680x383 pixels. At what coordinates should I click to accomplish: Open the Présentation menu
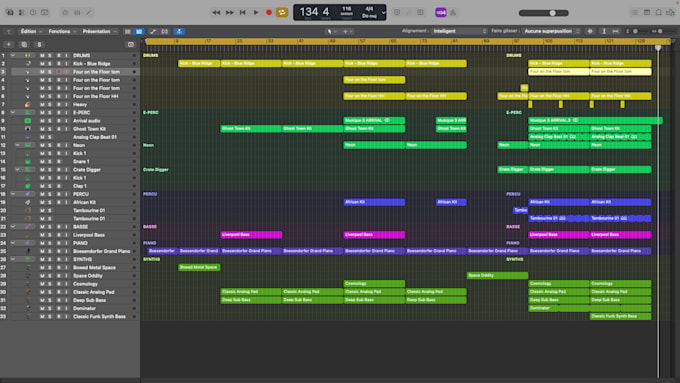point(99,31)
